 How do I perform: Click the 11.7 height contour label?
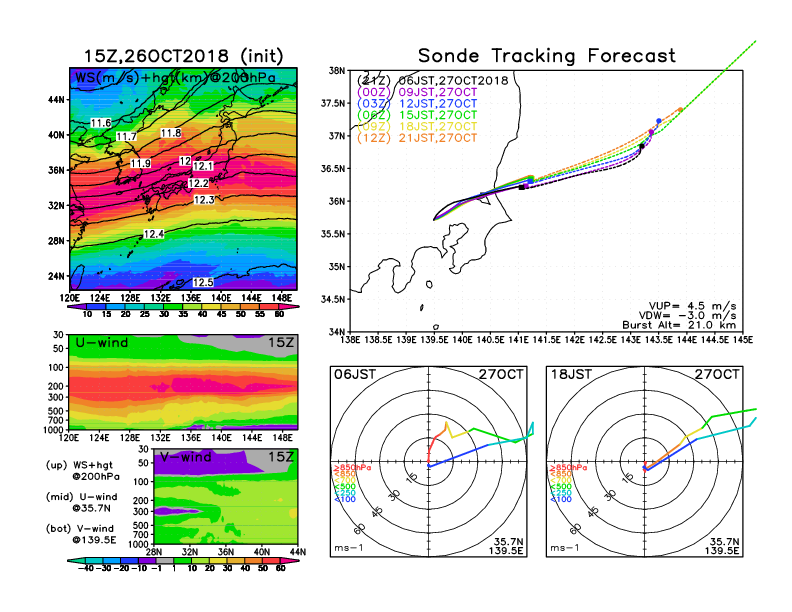click(x=126, y=136)
